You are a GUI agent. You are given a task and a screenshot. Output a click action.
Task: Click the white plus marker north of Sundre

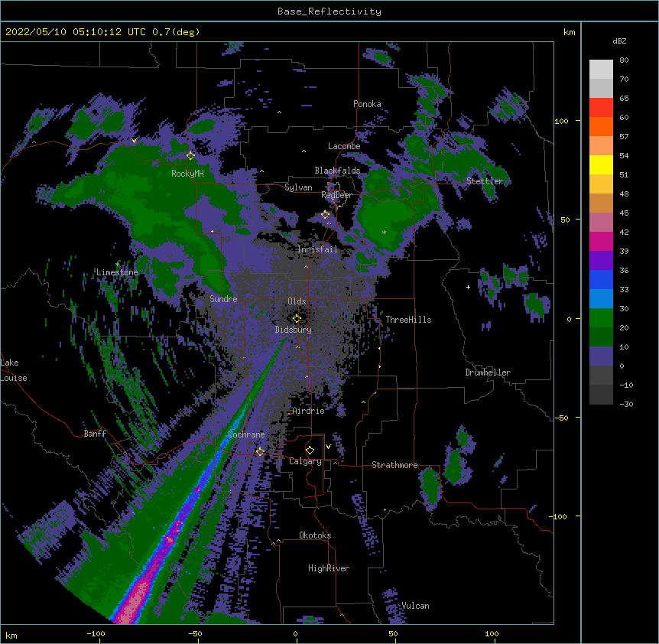213,231
